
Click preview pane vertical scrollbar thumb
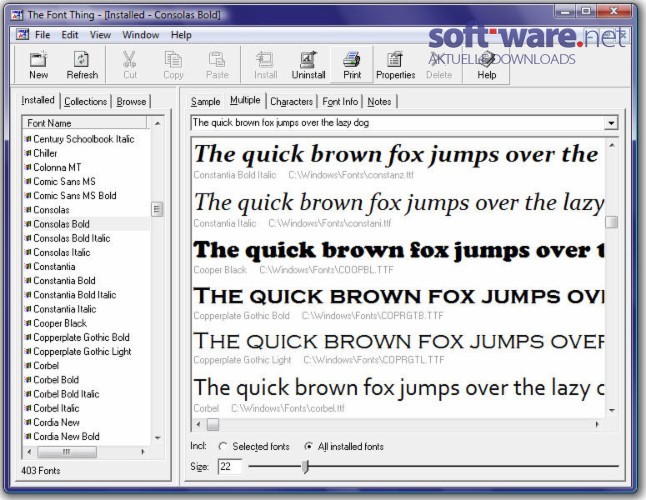(612, 222)
